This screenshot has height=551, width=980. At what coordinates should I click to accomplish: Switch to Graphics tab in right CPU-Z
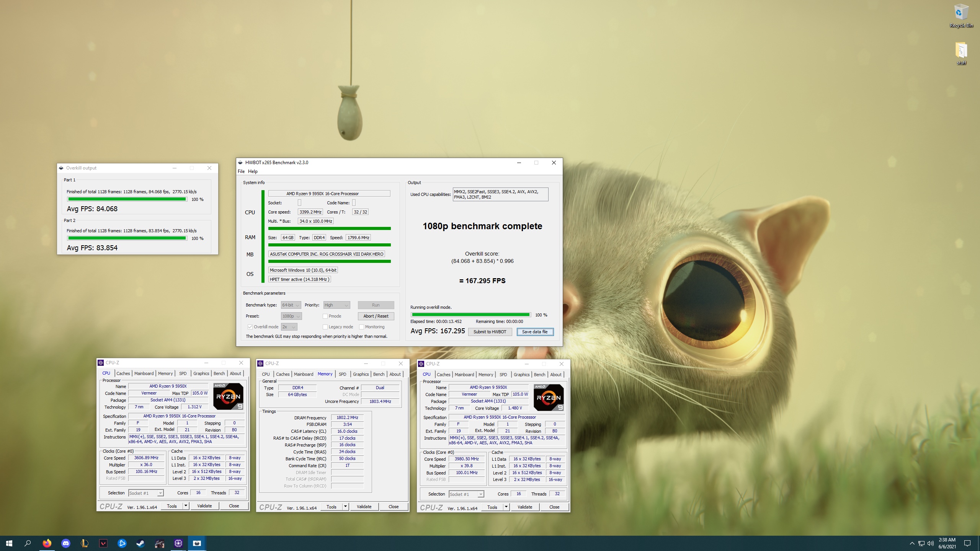pos(521,375)
